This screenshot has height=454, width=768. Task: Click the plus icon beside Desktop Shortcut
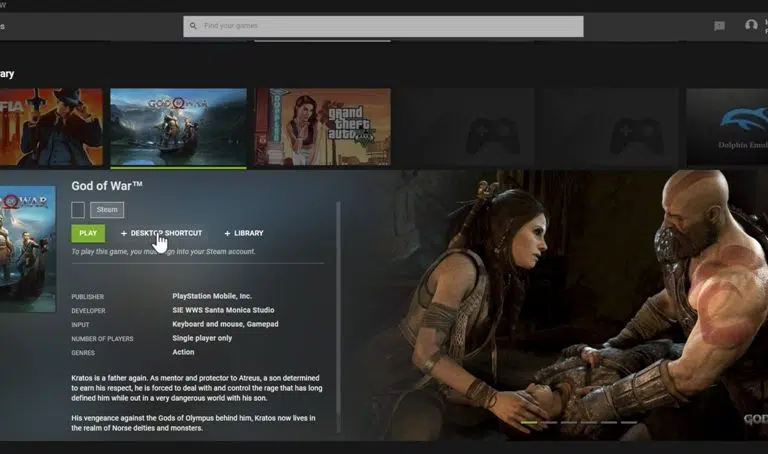tap(124, 233)
